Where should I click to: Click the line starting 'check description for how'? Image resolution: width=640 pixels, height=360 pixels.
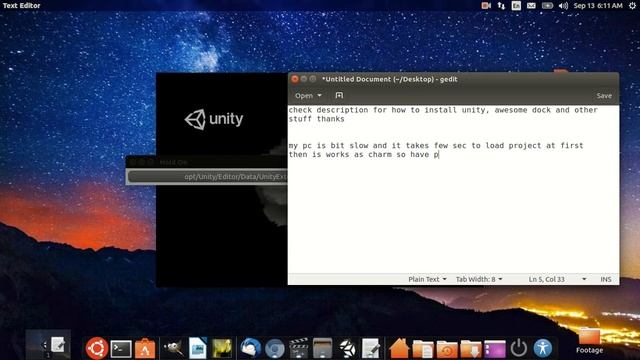(443, 110)
